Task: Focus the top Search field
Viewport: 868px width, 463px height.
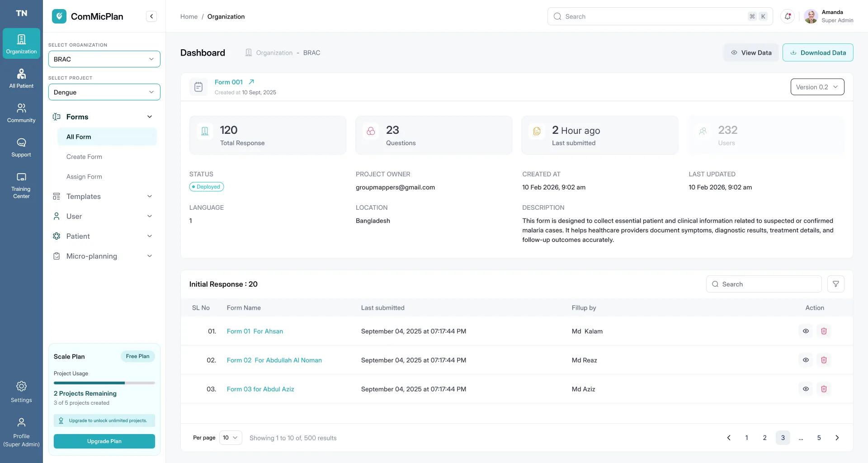Action: click(660, 16)
